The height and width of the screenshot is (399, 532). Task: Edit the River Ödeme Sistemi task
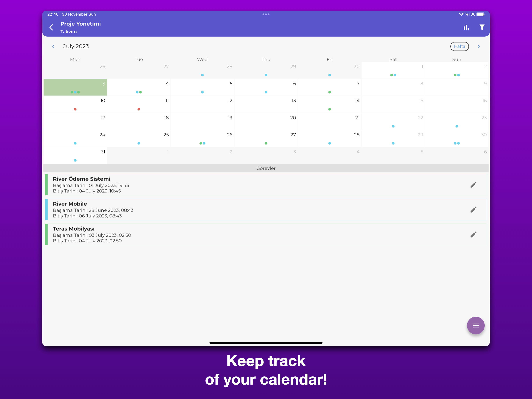point(473,185)
